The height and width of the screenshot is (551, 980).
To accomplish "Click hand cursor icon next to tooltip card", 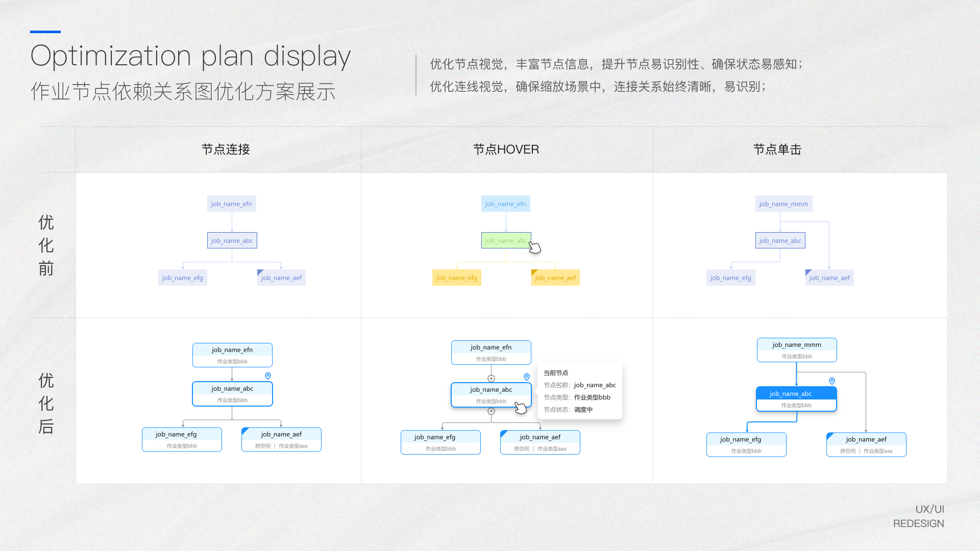I will (521, 408).
